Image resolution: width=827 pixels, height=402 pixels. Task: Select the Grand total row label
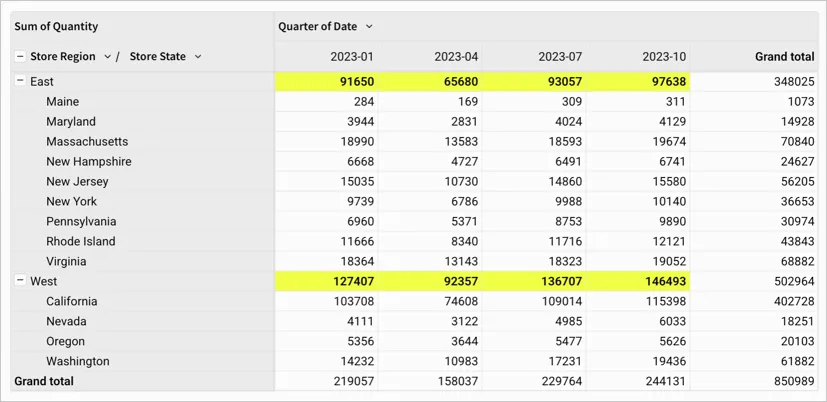point(44,381)
